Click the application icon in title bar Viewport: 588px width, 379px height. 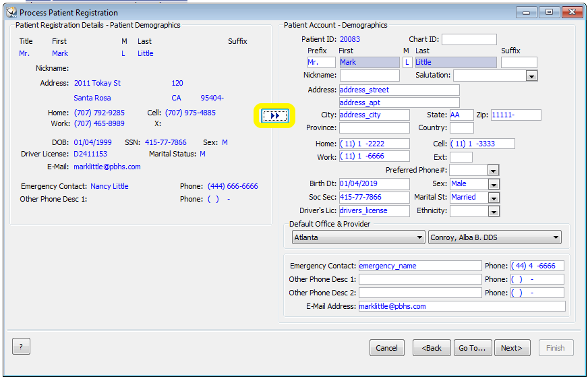[11, 12]
